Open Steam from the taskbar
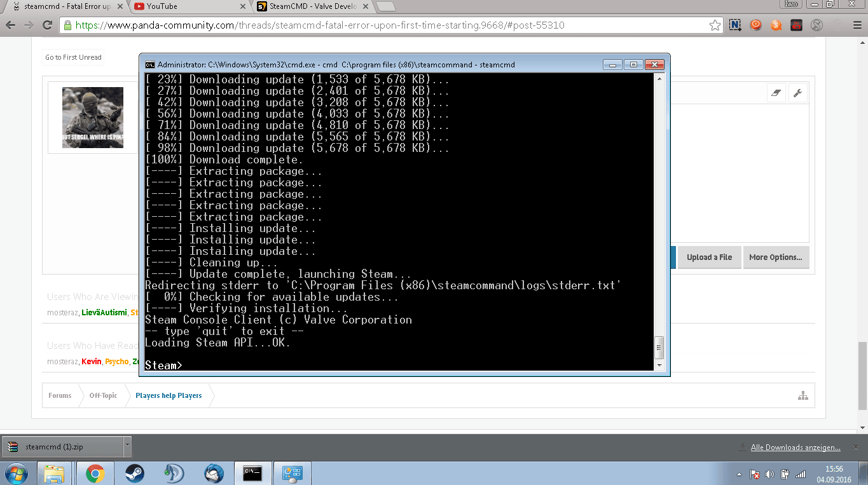The height and width of the screenshot is (485, 868). [134, 474]
